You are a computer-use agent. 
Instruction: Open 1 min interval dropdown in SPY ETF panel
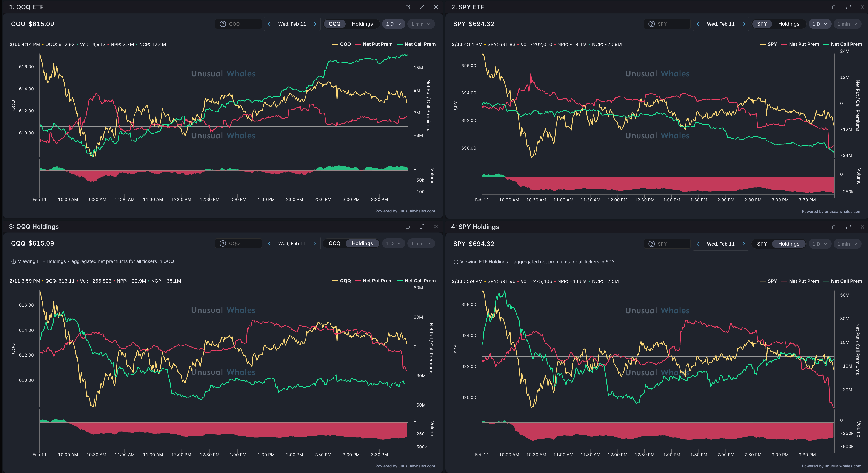[847, 24]
